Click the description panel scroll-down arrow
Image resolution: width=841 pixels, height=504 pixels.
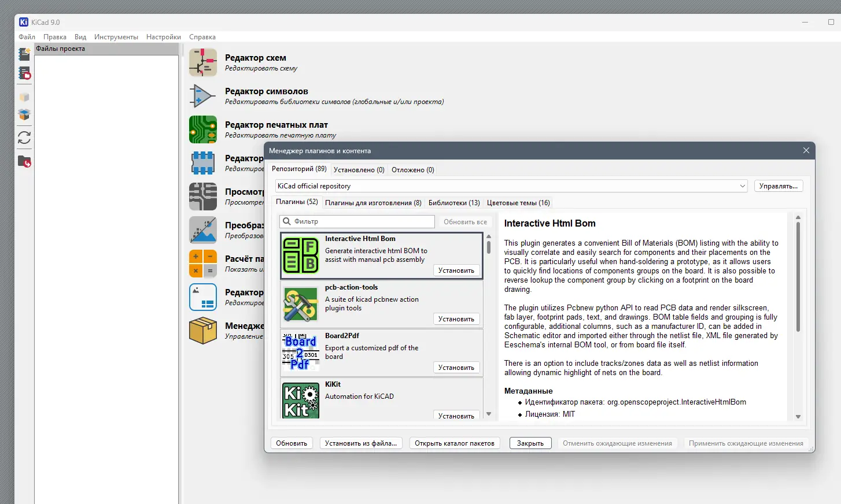[x=798, y=416]
